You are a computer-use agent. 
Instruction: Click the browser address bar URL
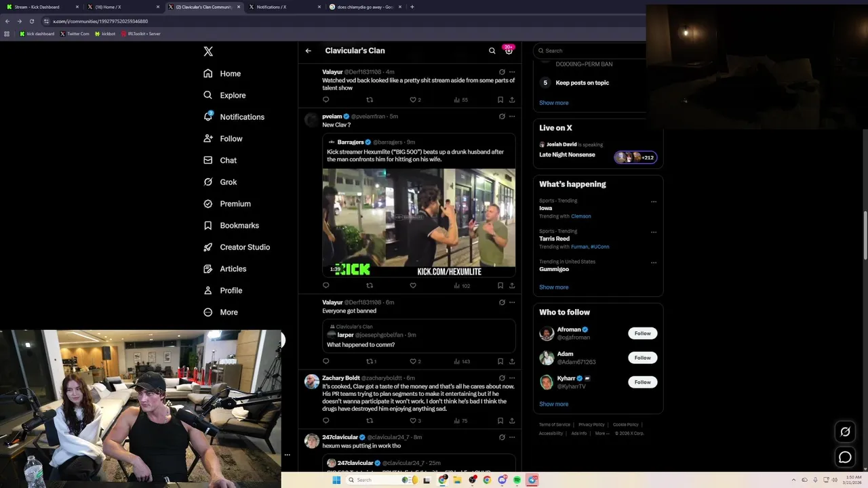pyautogui.click(x=100, y=21)
